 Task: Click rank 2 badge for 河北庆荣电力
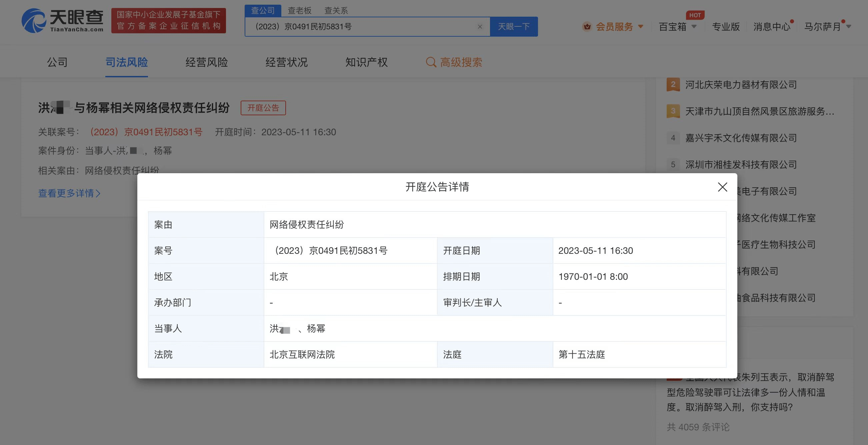tap(673, 85)
